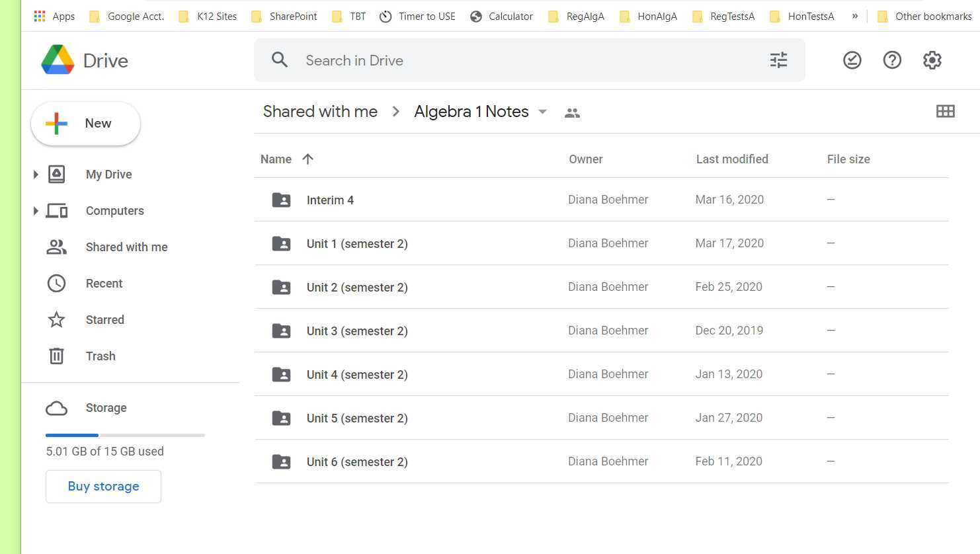
Task: Select Recent in the sidebar
Action: point(104,284)
